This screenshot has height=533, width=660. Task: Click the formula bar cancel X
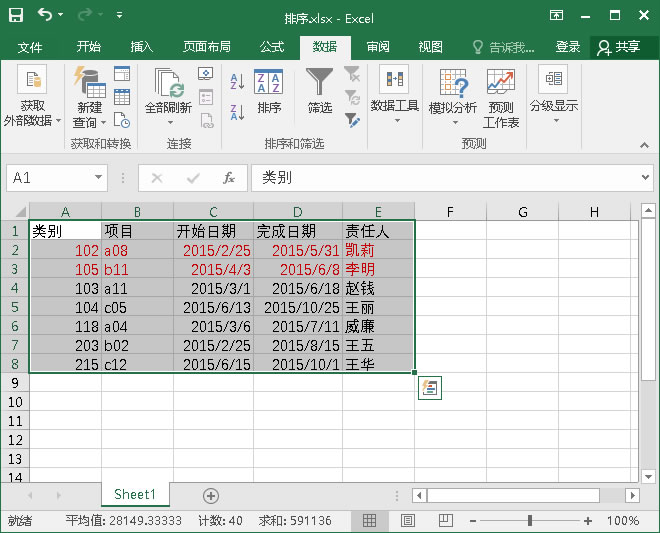[x=157, y=178]
